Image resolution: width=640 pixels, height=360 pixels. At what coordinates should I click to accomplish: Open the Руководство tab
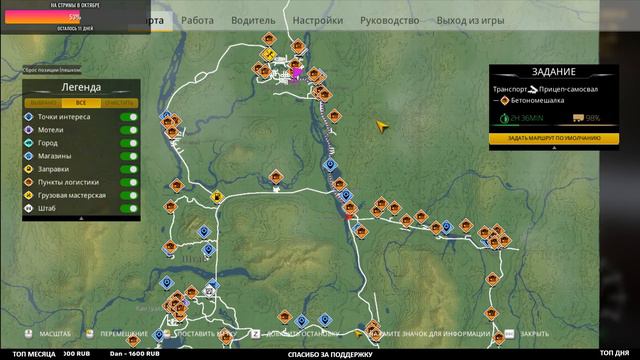(389, 20)
